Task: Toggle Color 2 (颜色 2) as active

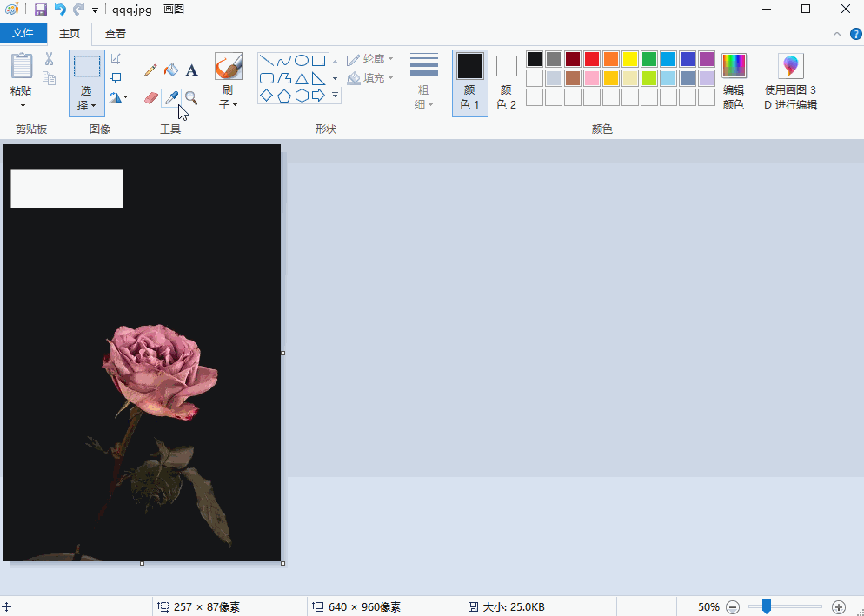Action: coord(506,83)
